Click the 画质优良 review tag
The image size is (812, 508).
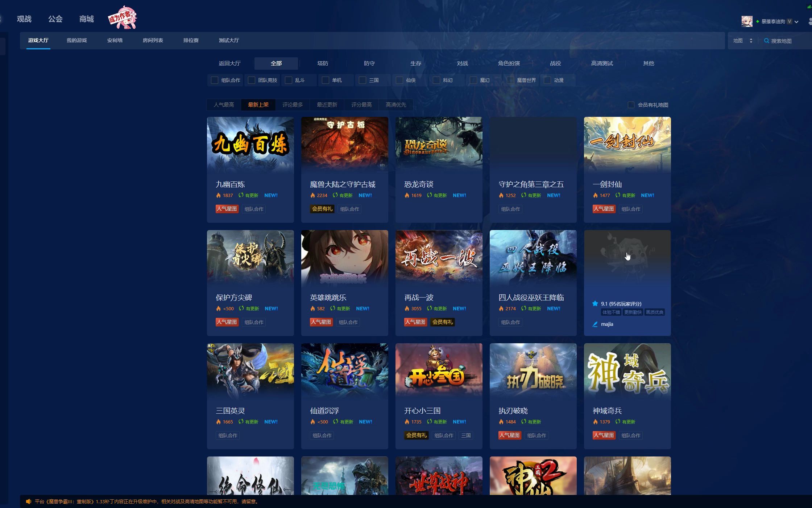click(x=655, y=312)
